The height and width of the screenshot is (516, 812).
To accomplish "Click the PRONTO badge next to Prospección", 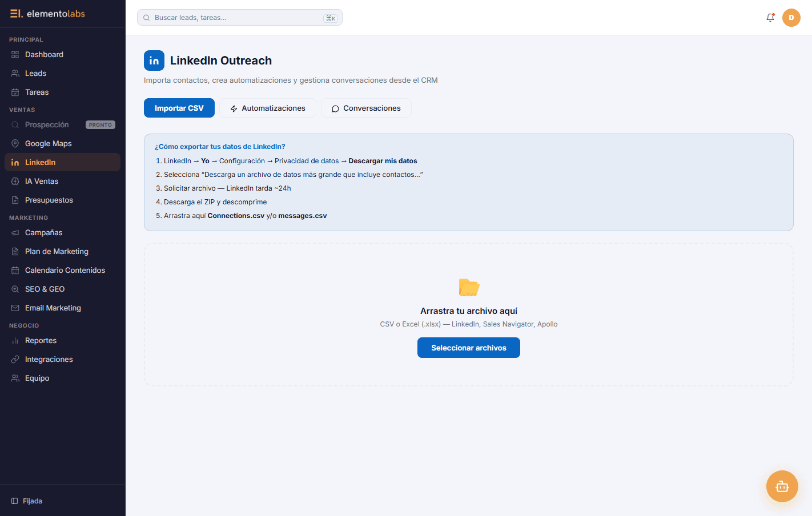I will pos(101,125).
